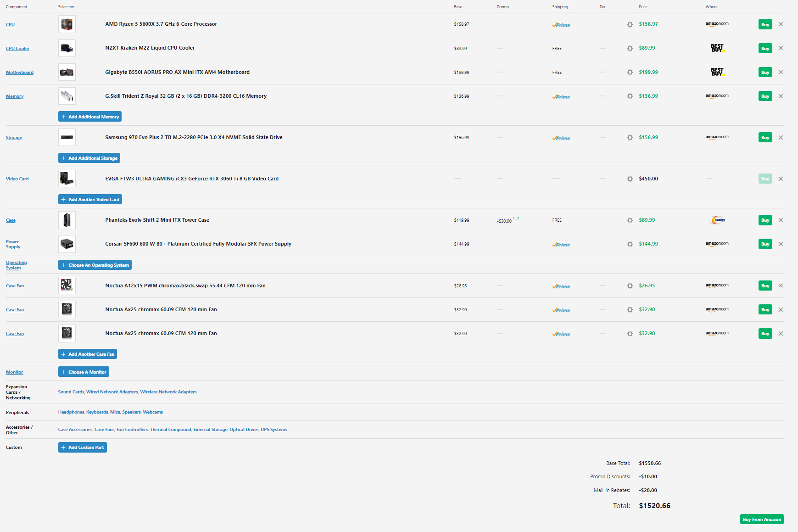This screenshot has height=532, width=798.
Task: Open the Samsung 970 Evo Plus thumbnail
Action: pos(67,137)
